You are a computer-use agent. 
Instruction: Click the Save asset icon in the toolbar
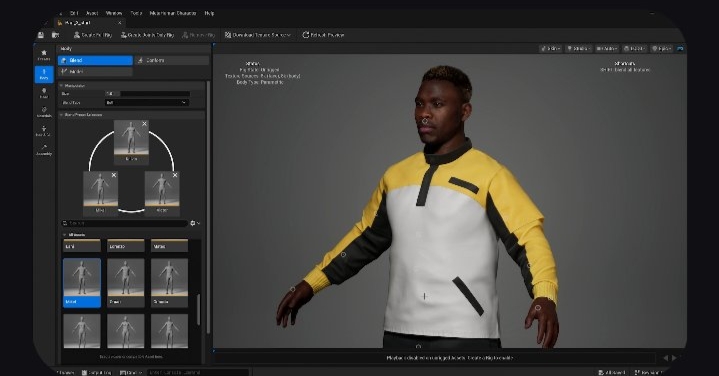coord(41,35)
